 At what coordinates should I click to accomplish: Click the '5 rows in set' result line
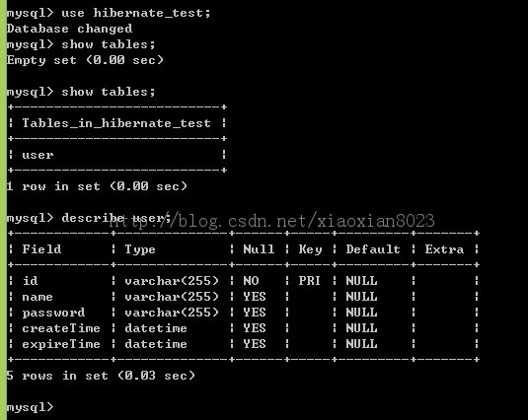pyautogui.click(x=101, y=376)
